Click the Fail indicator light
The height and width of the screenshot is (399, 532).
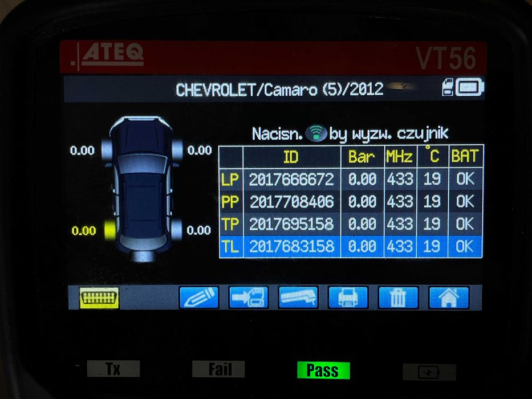218,369
